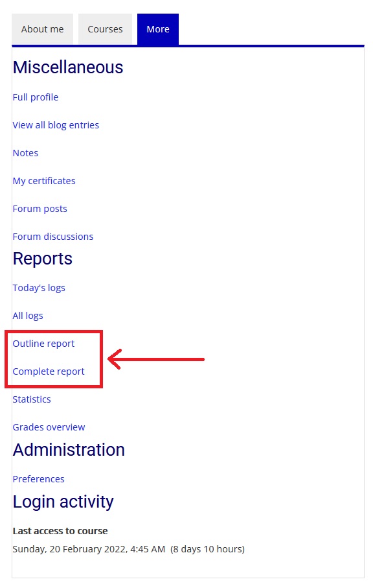The image size is (373, 588).
Task: Open Today's logs report
Action: pyautogui.click(x=39, y=288)
